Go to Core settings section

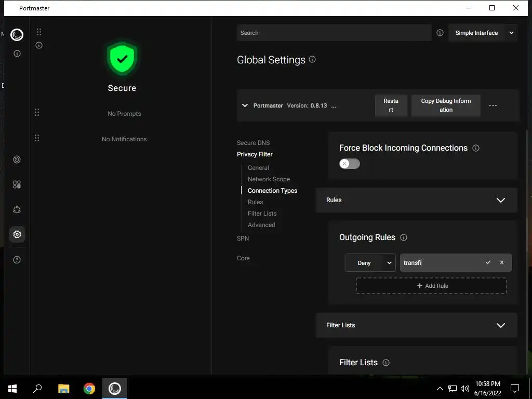click(243, 258)
